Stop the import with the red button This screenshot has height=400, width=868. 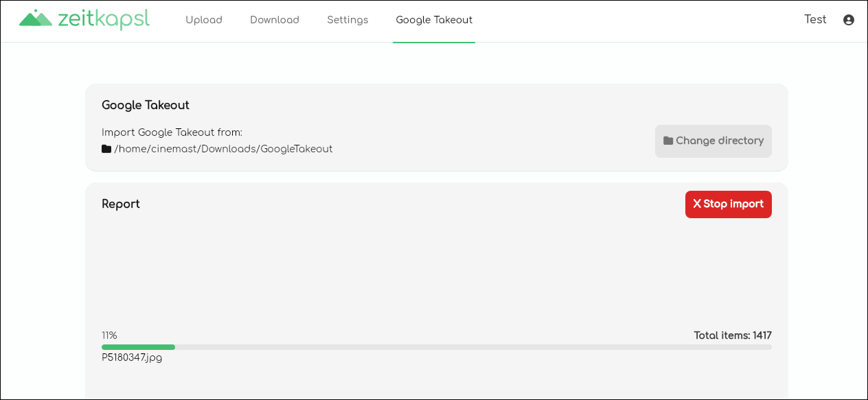pos(729,204)
